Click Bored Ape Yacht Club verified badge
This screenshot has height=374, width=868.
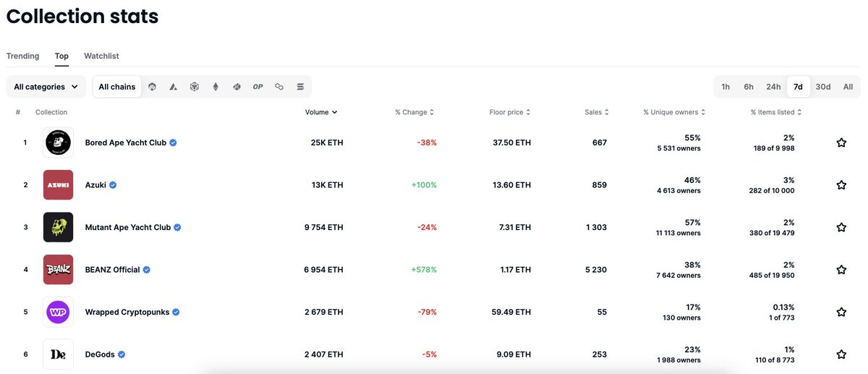click(x=173, y=143)
